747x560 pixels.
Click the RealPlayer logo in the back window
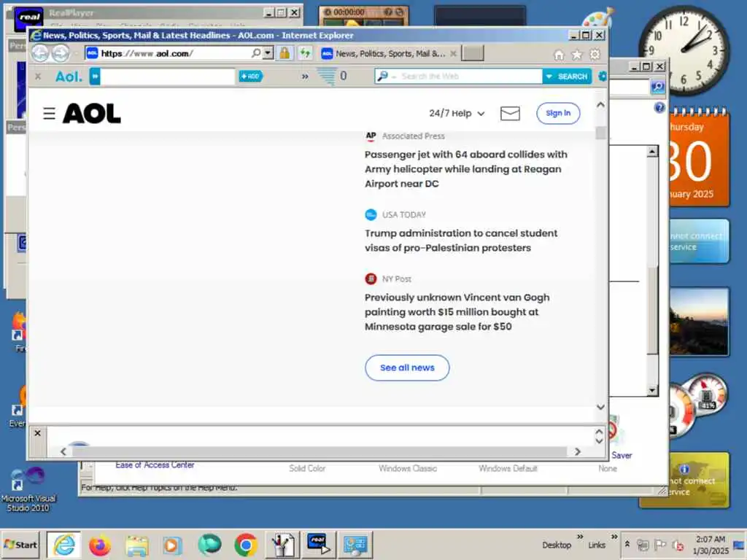pos(28,17)
